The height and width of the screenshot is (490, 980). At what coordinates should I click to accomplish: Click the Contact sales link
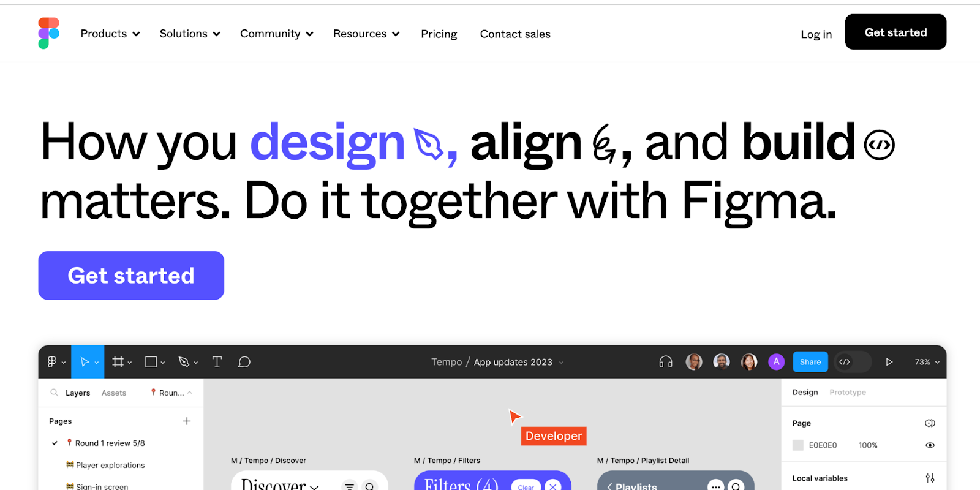point(515,34)
